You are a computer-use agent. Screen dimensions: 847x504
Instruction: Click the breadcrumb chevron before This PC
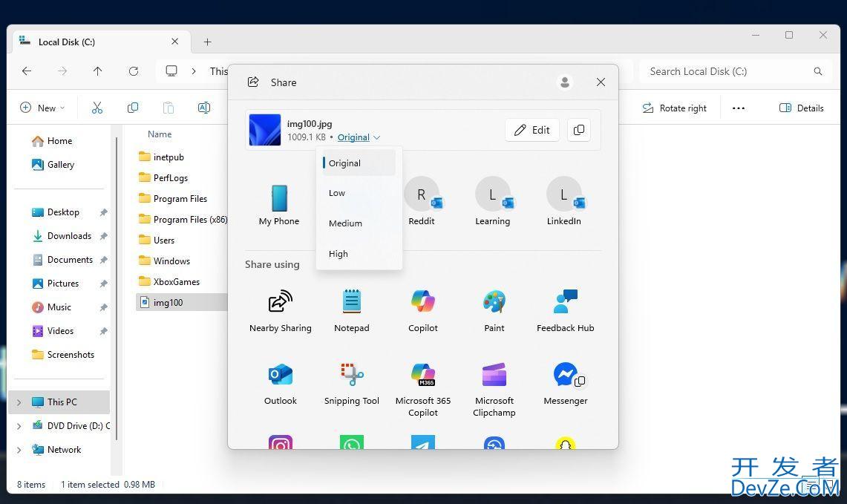(x=194, y=71)
